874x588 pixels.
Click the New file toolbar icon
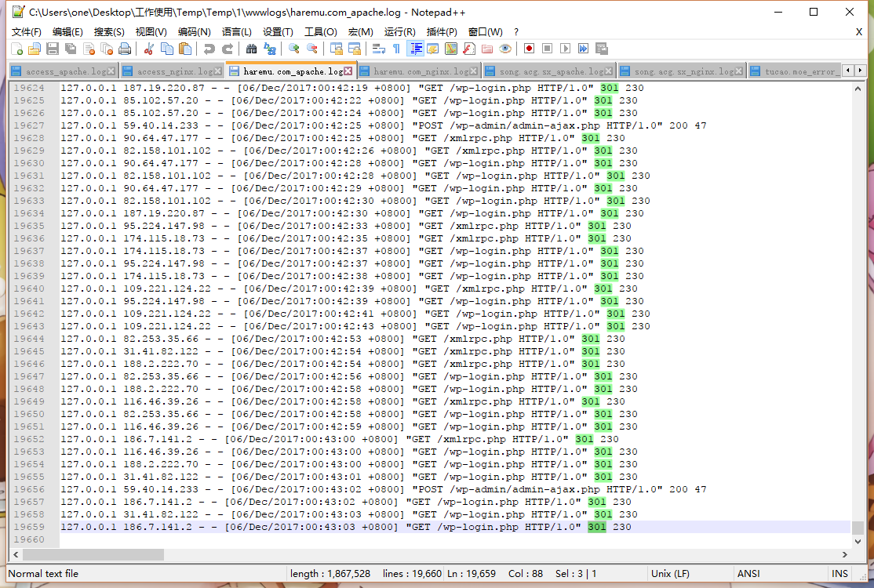(x=17, y=49)
